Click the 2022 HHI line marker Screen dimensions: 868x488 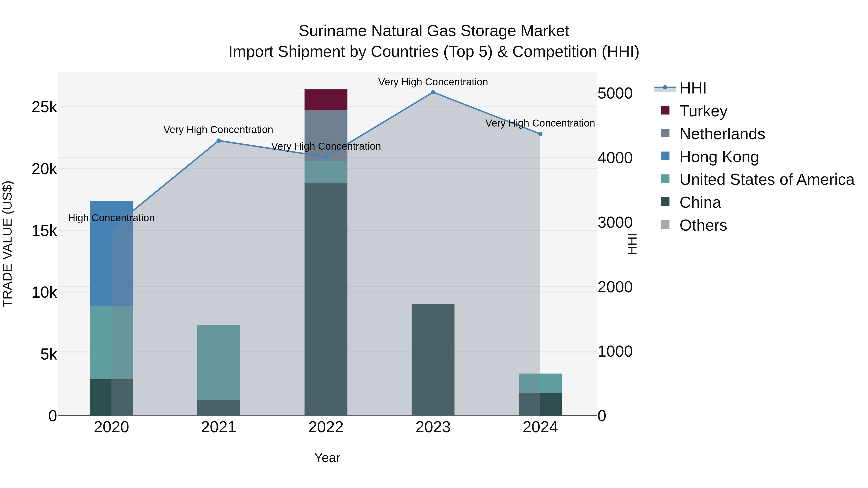point(326,157)
